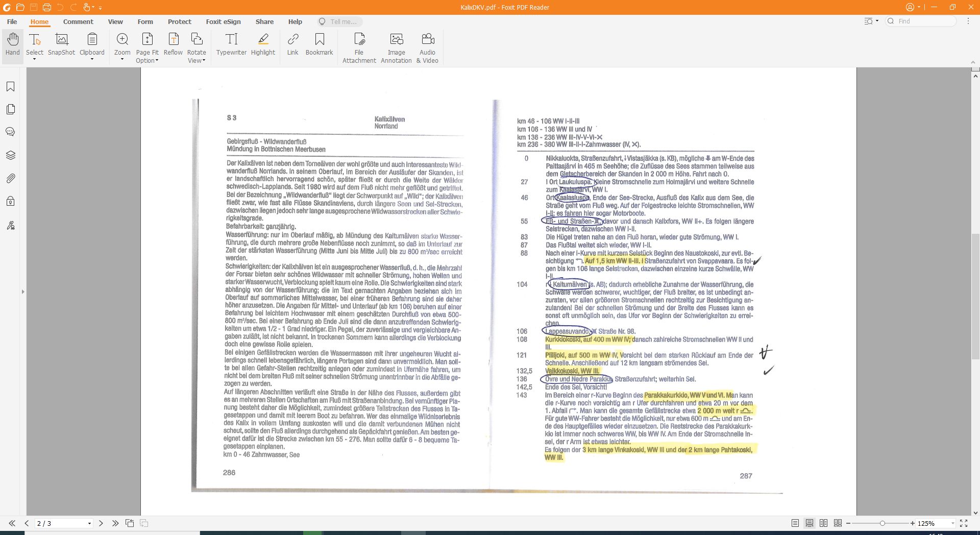Switch to single page view mode

tap(795, 523)
